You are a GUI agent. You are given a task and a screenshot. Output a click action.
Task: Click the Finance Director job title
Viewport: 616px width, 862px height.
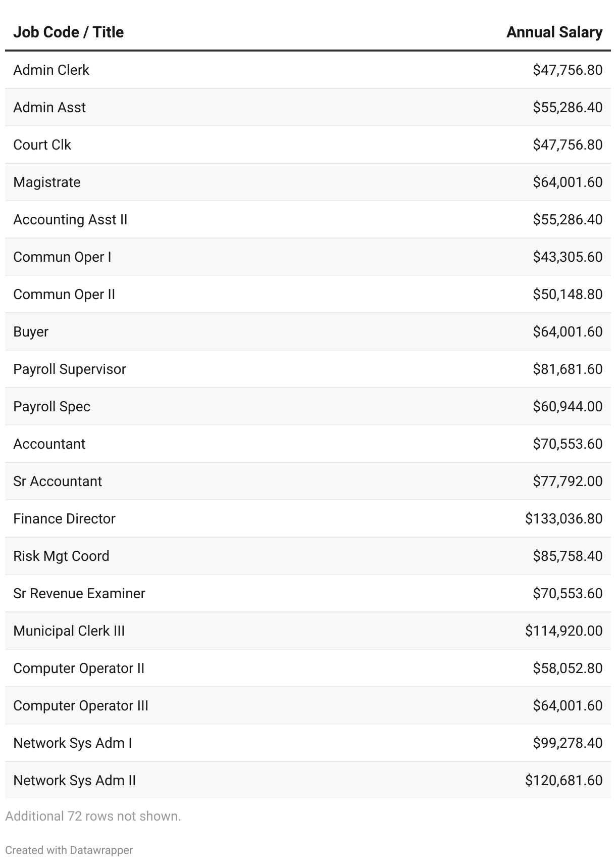click(x=64, y=518)
